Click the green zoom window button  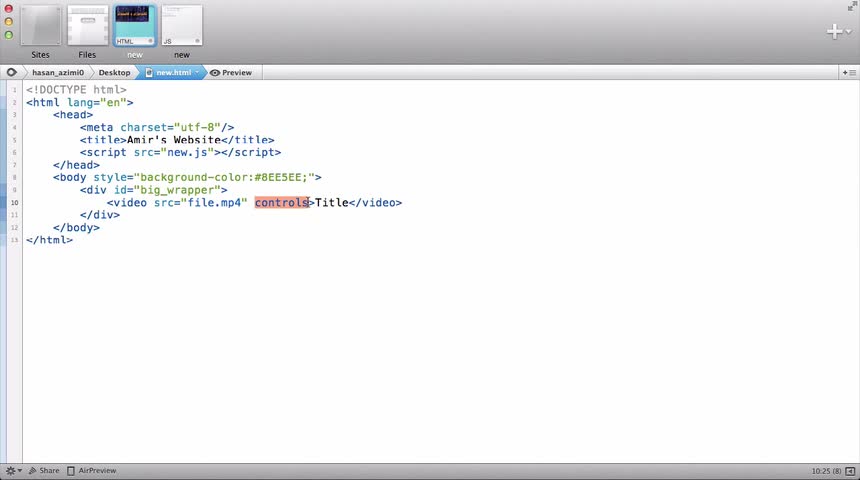click(x=9, y=35)
